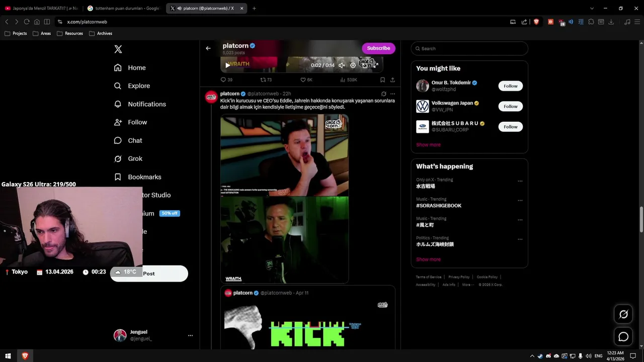Click the repost icon with 73
The width and height of the screenshot is (644, 362).
(266, 80)
